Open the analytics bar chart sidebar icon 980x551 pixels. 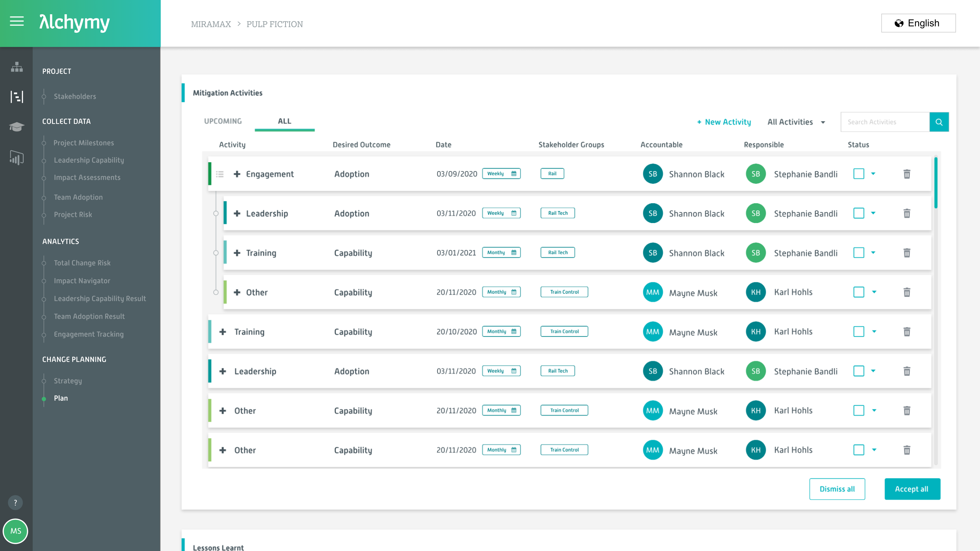click(x=16, y=158)
